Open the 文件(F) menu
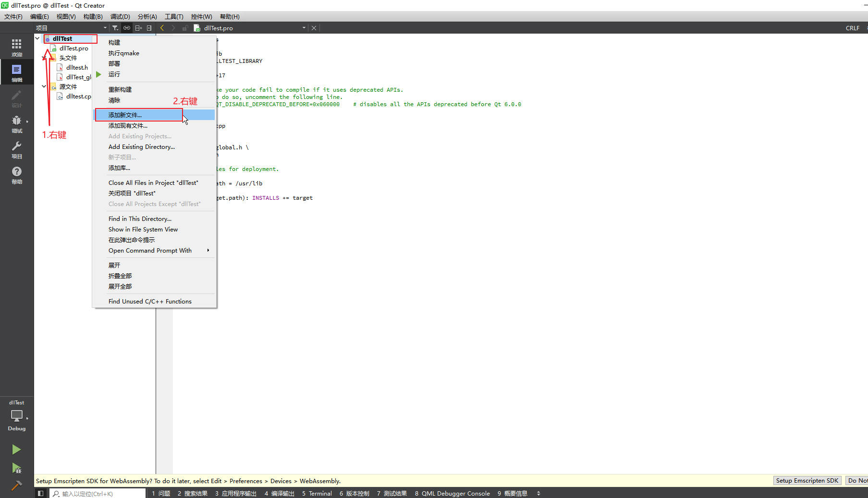 click(x=13, y=16)
